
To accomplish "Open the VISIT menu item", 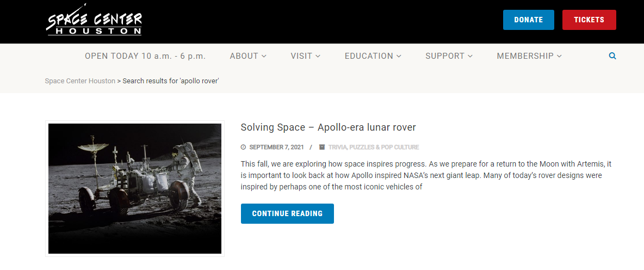I will click(301, 56).
